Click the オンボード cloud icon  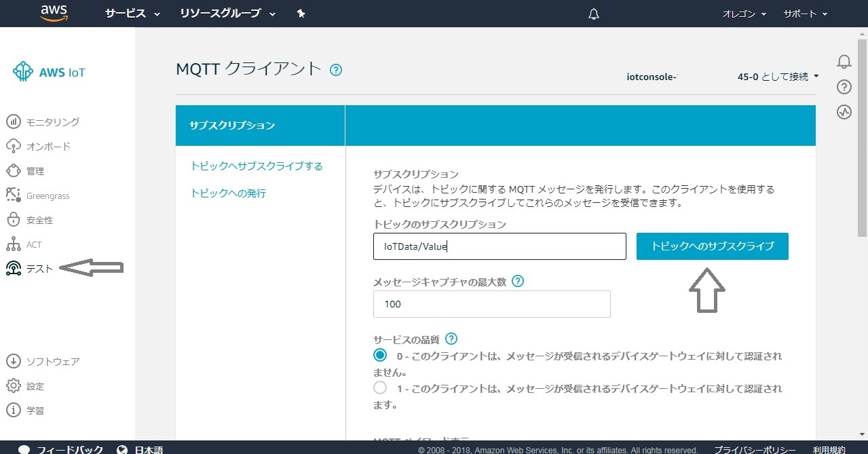point(13,147)
